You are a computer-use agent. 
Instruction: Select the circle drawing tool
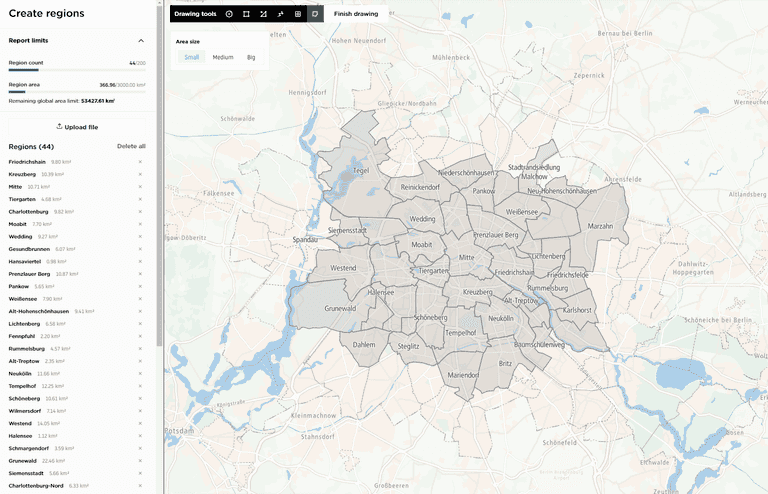[x=229, y=14]
